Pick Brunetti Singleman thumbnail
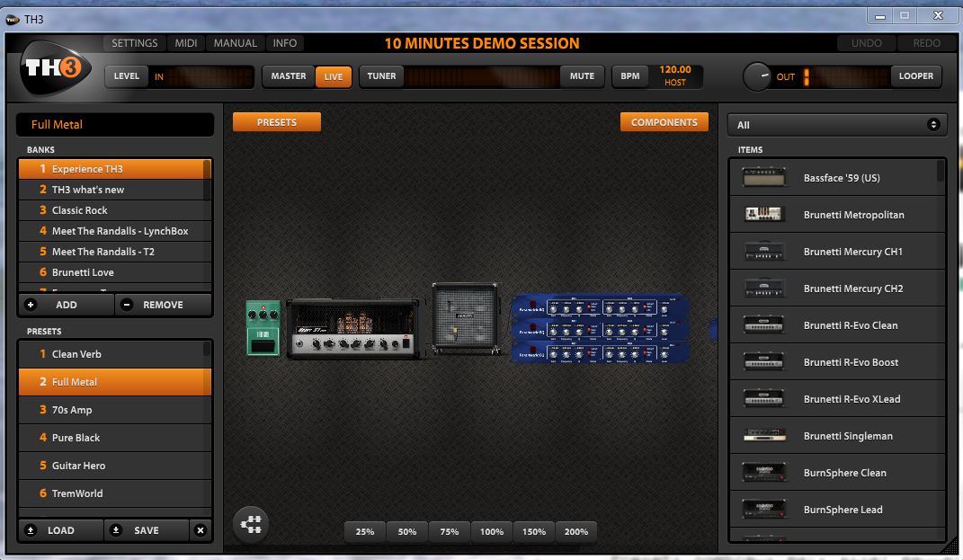The image size is (963, 560). tap(764, 435)
